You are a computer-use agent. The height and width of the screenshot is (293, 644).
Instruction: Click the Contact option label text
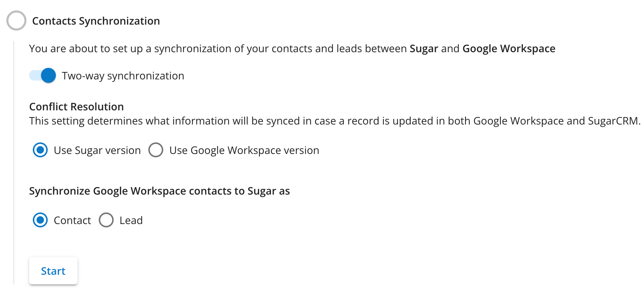coord(72,220)
